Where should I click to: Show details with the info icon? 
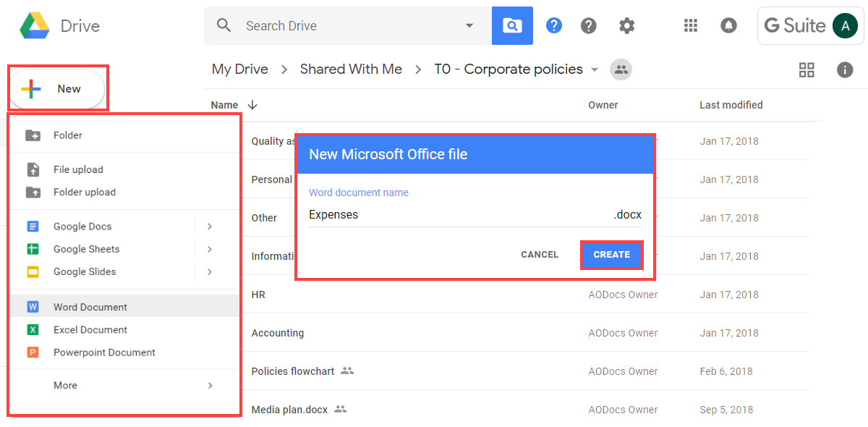click(844, 69)
